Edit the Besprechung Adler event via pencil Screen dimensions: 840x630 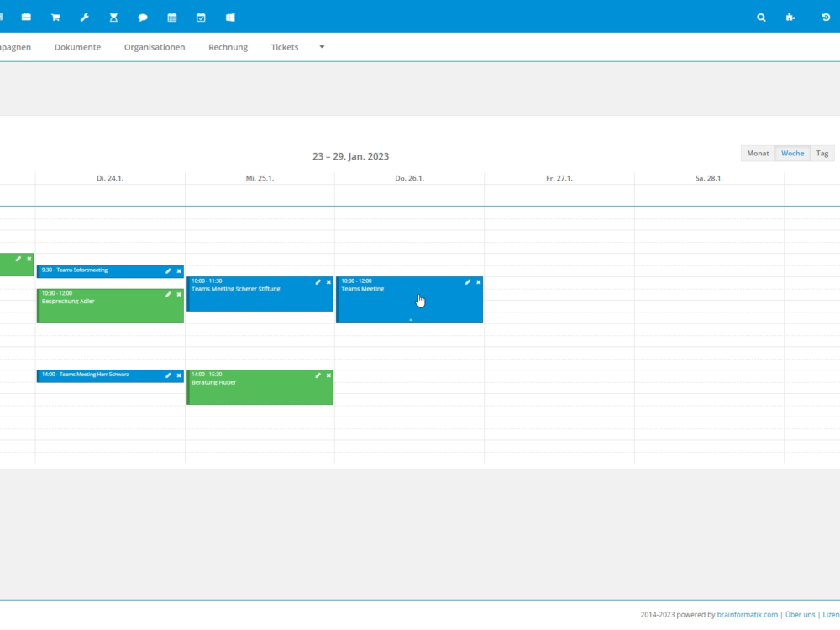[x=168, y=295]
